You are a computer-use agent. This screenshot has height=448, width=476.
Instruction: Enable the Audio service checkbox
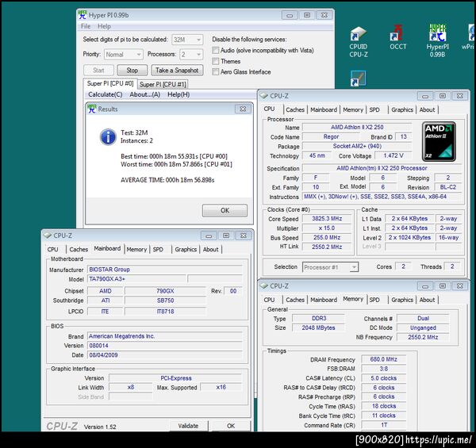point(216,51)
